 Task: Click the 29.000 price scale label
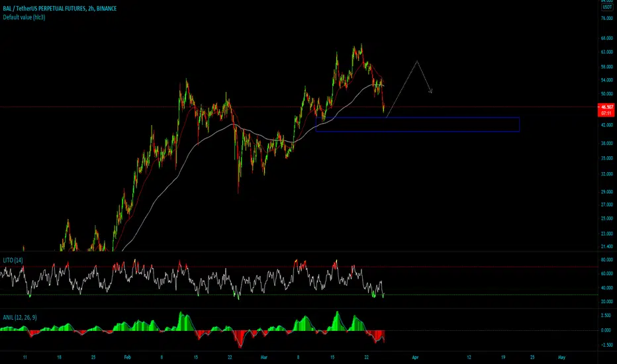(607, 192)
